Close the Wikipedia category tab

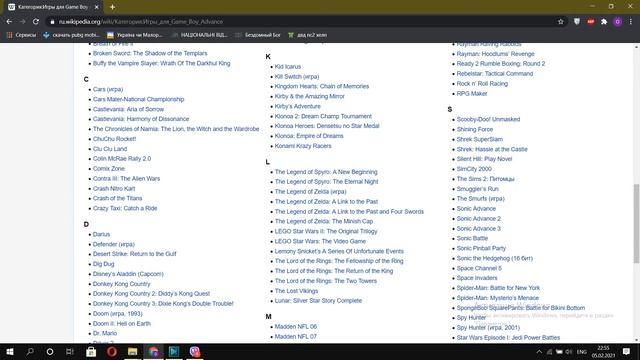pos(97,7)
